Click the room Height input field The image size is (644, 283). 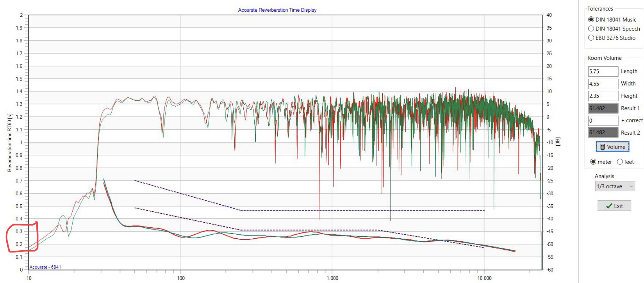[x=603, y=96]
